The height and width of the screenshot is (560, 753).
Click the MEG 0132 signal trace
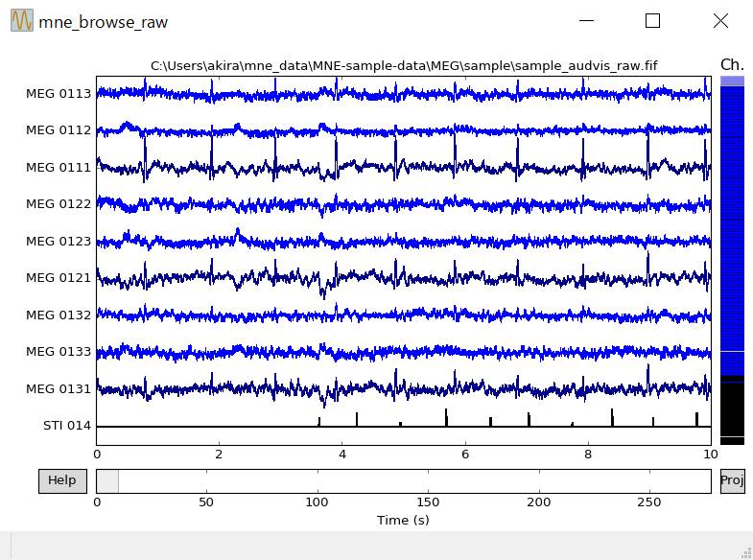click(403, 315)
